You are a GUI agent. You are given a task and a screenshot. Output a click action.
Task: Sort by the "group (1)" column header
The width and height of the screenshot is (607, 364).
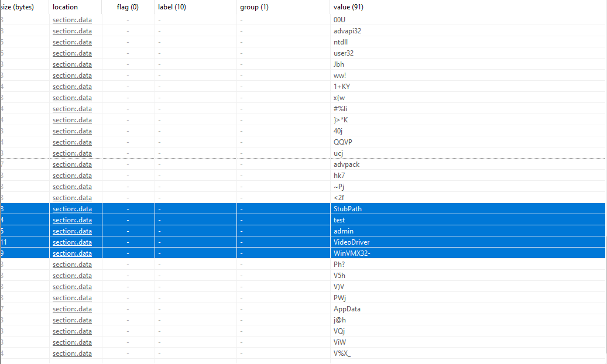click(254, 8)
